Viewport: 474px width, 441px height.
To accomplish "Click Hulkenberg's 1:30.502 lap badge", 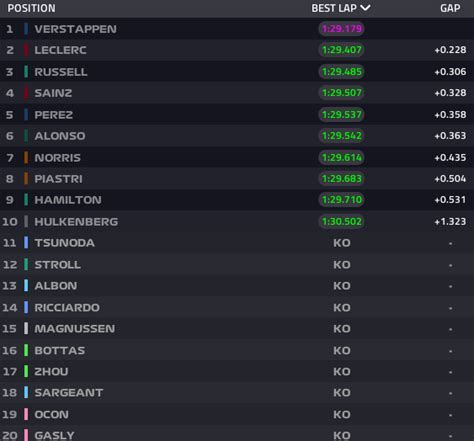I will coord(342,221).
